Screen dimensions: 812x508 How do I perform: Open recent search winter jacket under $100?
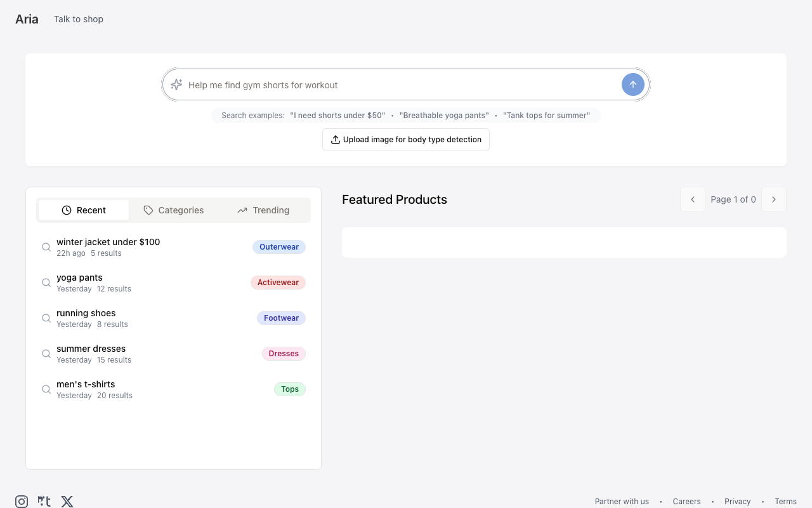tap(173, 247)
